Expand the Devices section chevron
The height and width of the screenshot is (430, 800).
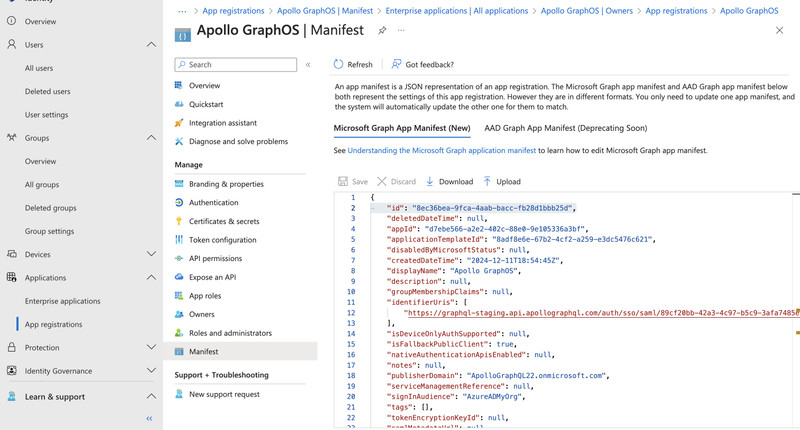151,254
